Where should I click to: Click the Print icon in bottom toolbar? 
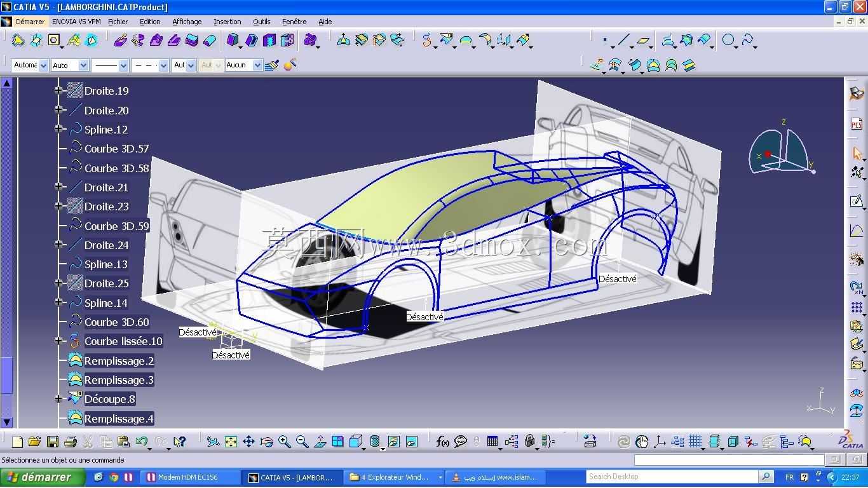pos(71,442)
